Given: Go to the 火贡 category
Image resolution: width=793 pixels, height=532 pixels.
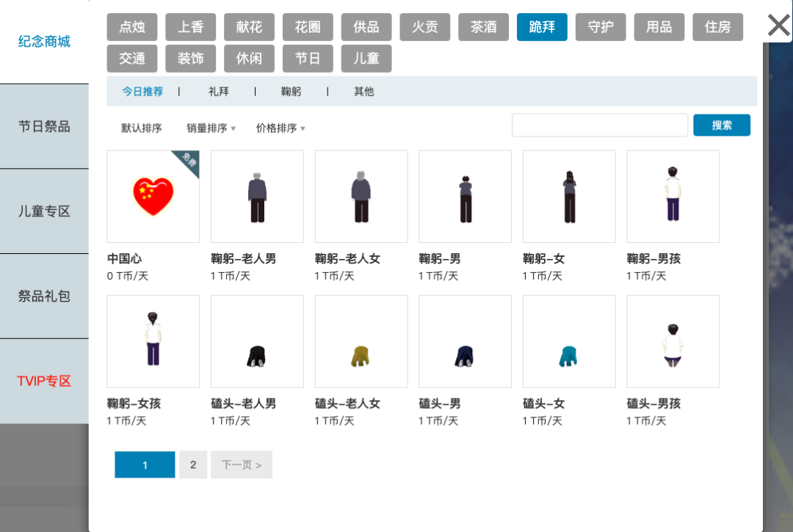Looking at the screenshot, I should pos(425,26).
